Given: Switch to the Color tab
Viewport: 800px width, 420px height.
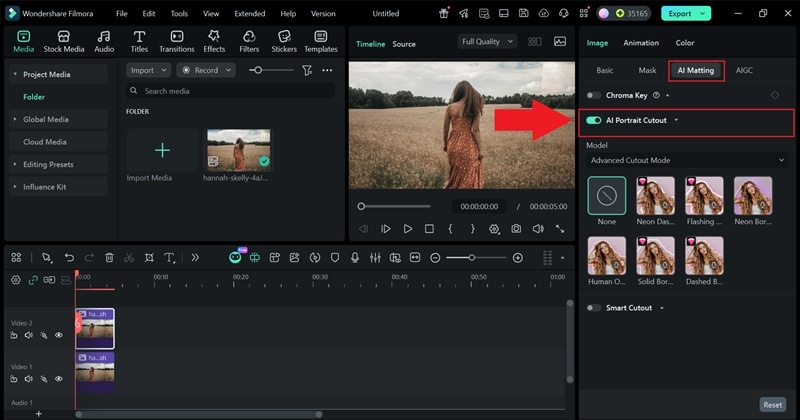Looking at the screenshot, I should click(685, 43).
